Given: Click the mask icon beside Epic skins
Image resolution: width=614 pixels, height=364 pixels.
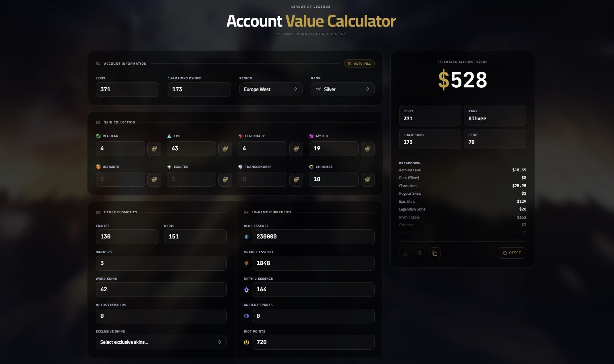Looking at the screenshot, I should pos(225,149).
